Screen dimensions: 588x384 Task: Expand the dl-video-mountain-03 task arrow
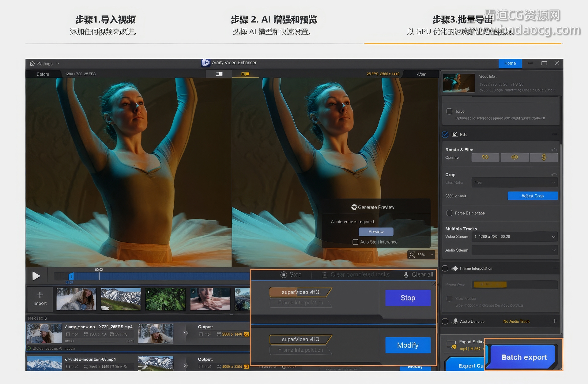point(185,365)
